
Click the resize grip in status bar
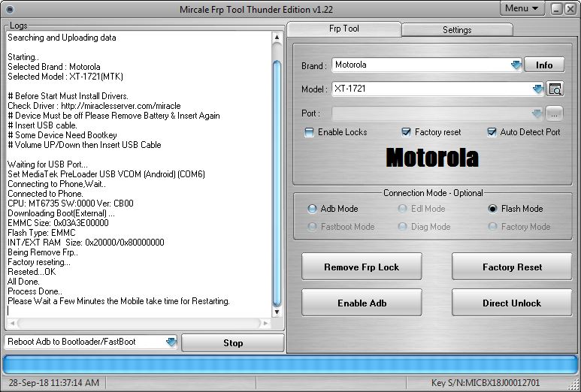coord(575,384)
